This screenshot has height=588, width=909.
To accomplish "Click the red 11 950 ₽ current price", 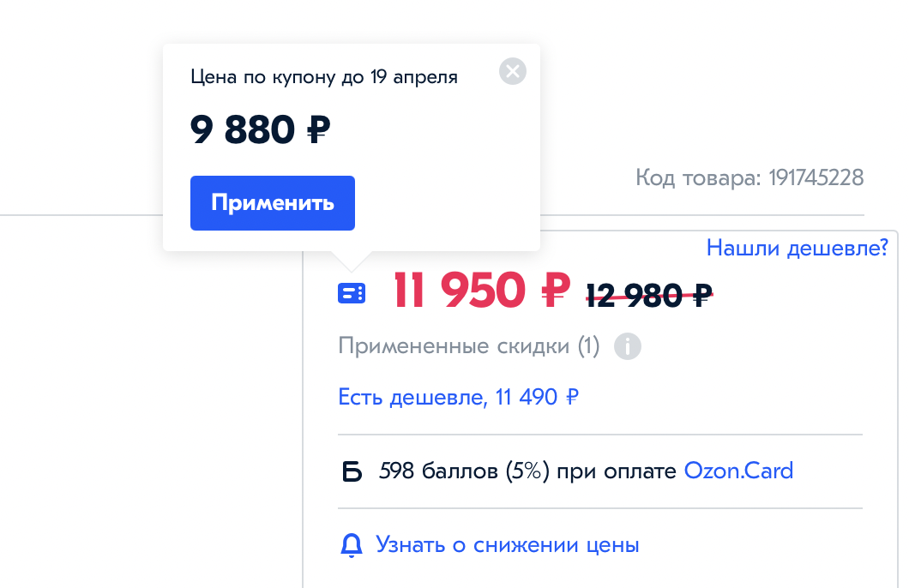I will click(481, 292).
